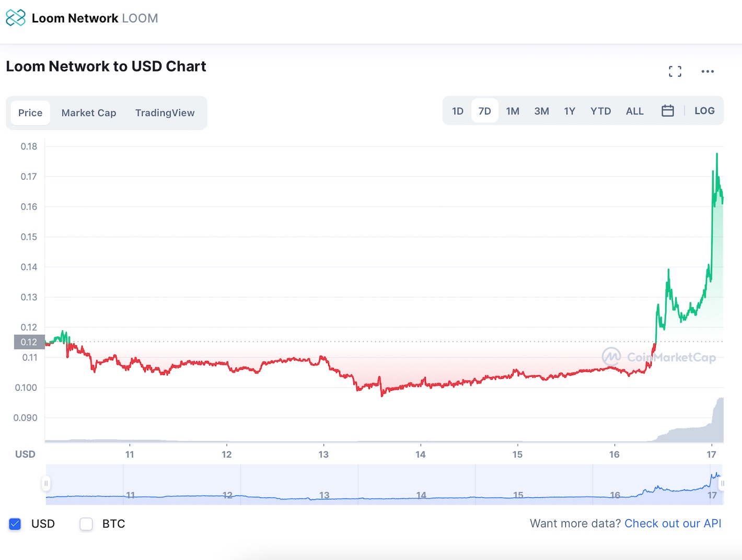The height and width of the screenshot is (560, 742).
Task: Click the right range slider handle
Action: pos(722,484)
